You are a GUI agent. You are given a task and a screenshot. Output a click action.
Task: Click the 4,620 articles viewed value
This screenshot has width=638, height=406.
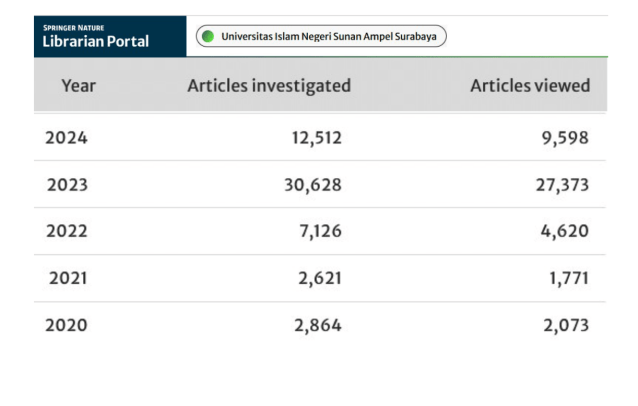click(565, 231)
